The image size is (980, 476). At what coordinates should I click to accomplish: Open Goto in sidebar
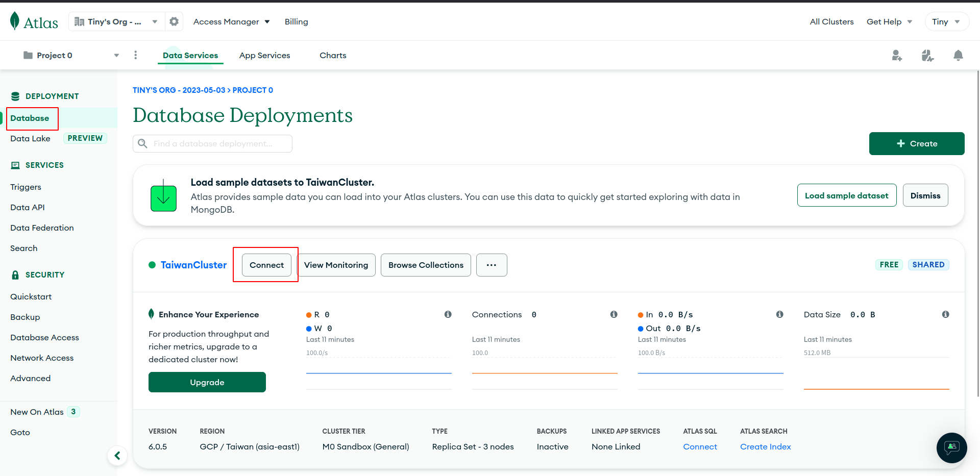[x=20, y=432]
